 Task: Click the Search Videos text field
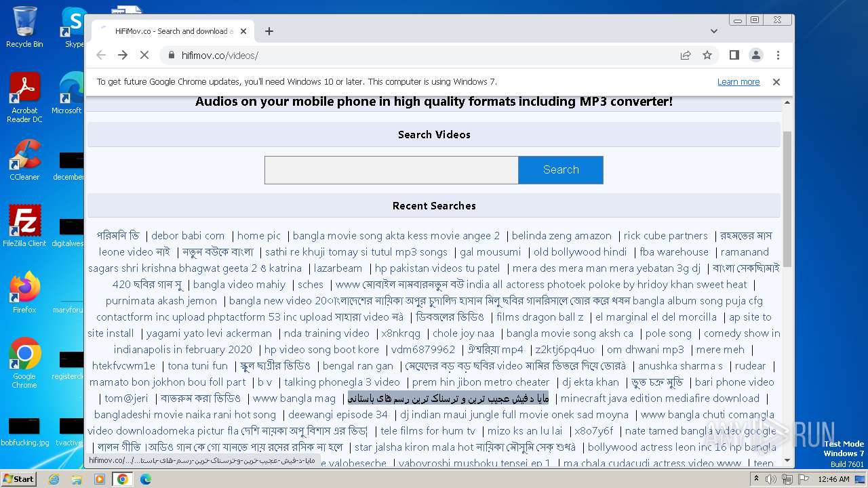(x=391, y=170)
